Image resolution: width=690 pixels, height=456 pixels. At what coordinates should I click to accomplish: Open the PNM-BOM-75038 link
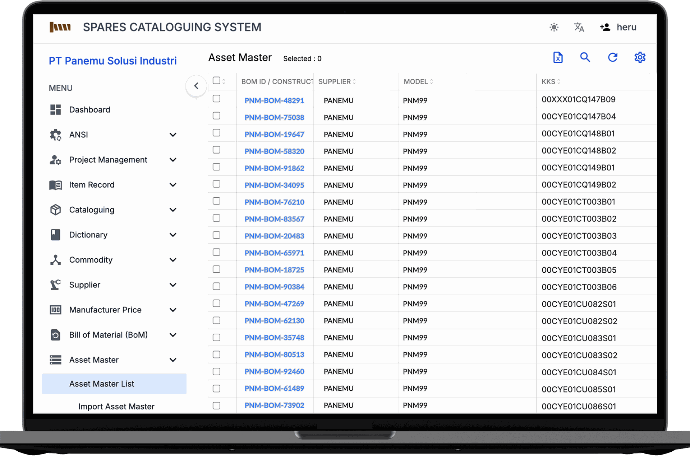coord(274,117)
